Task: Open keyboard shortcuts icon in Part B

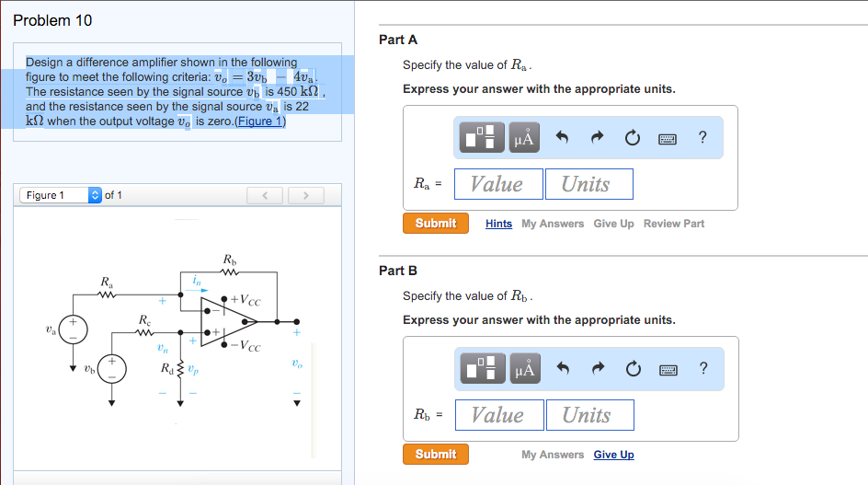Action: click(668, 369)
